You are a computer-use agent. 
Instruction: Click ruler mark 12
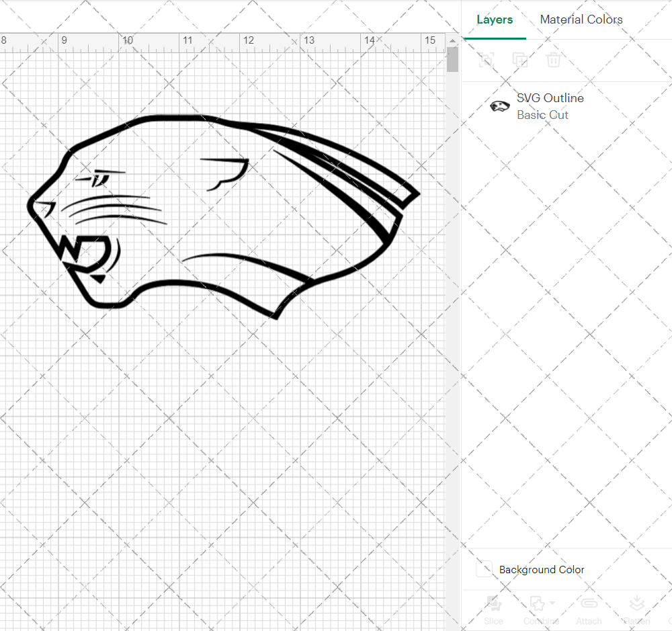click(x=249, y=40)
